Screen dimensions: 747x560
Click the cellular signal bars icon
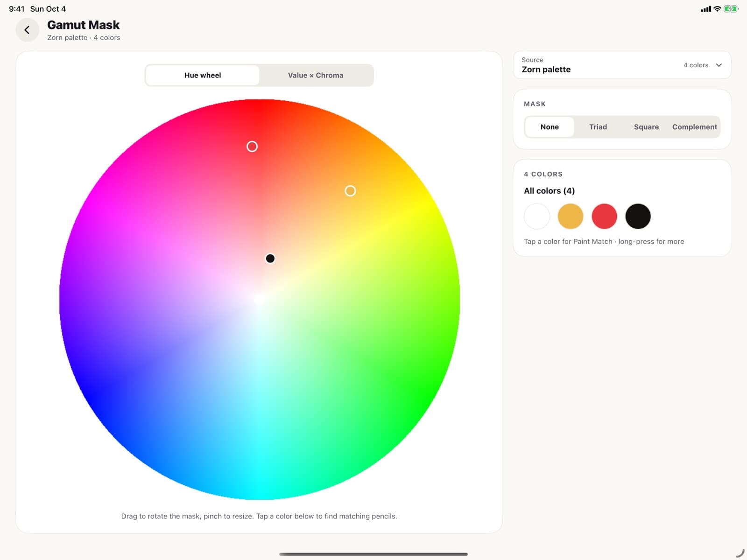tap(706, 9)
